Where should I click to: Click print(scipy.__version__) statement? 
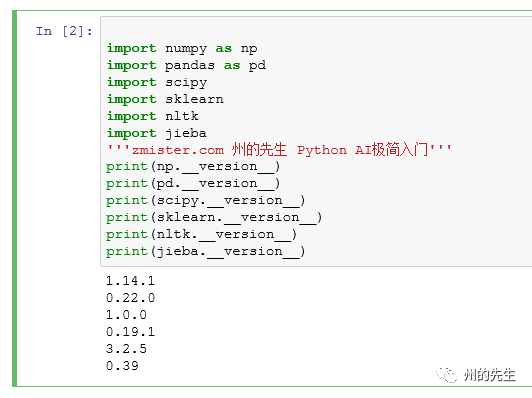(206, 201)
